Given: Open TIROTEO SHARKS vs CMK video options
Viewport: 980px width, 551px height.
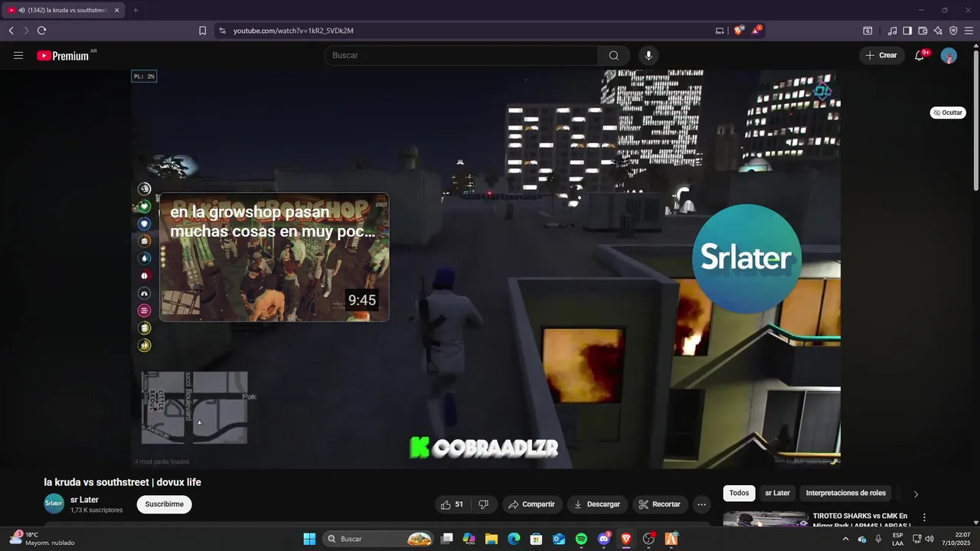Looking at the screenshot, I should pos(924,517).
